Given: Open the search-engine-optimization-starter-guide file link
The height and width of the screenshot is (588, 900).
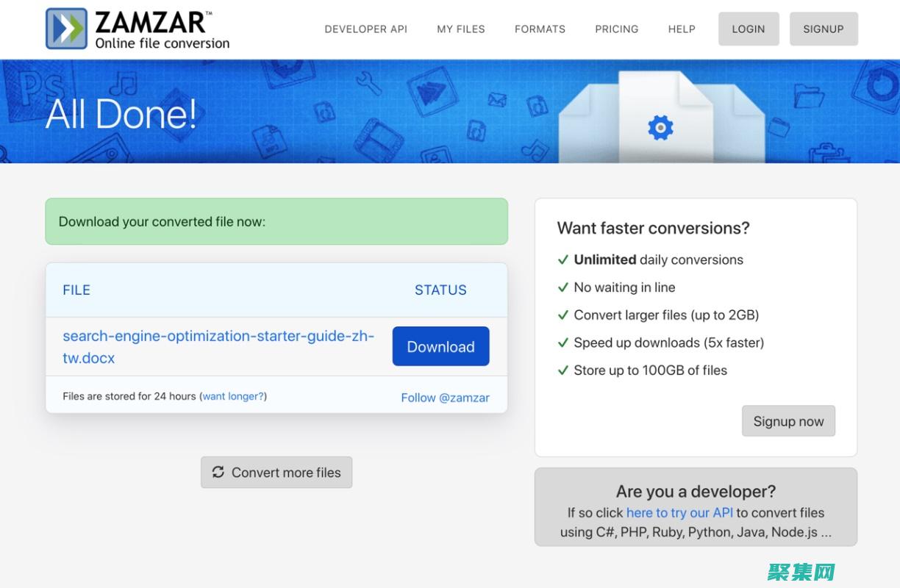Looking at the screenshot, I should click(218, 337).
